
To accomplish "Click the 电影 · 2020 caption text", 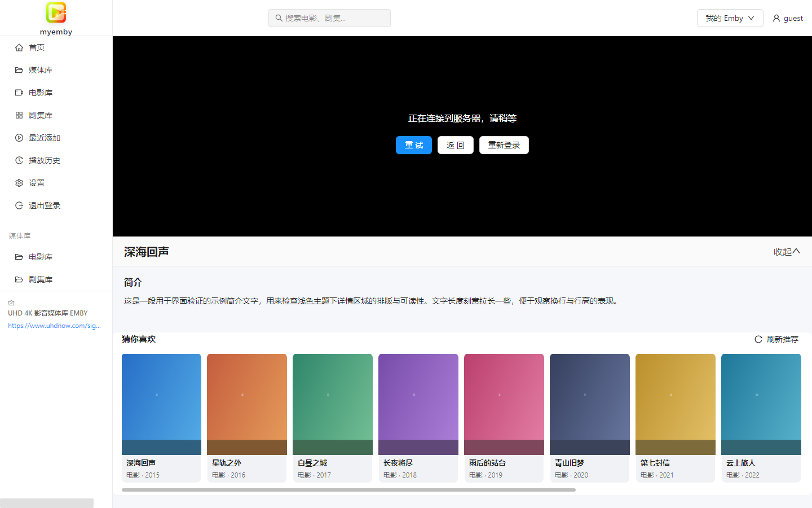I will (x=571, y=475).
